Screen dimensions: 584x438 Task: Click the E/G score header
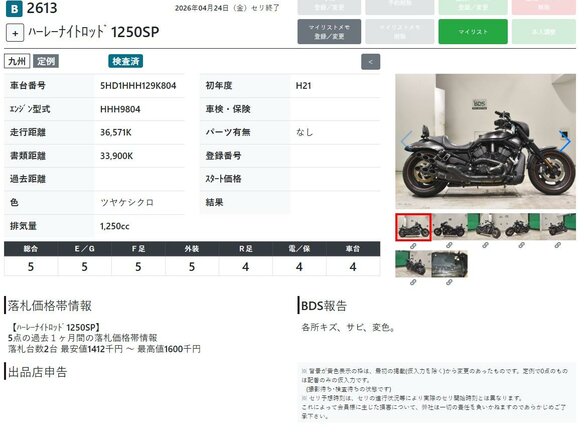[x=85, y=249]
